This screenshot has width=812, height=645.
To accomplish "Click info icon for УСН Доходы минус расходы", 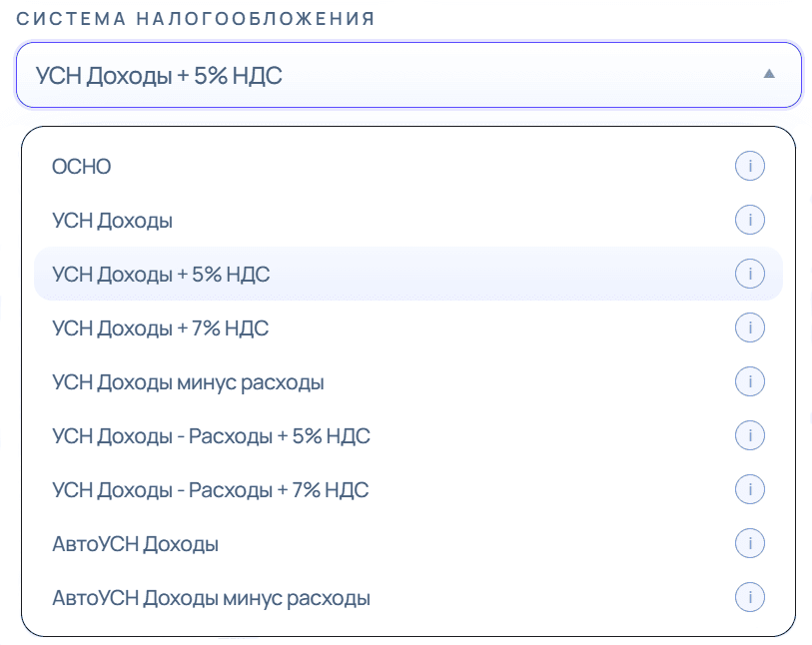I will 750,381.
